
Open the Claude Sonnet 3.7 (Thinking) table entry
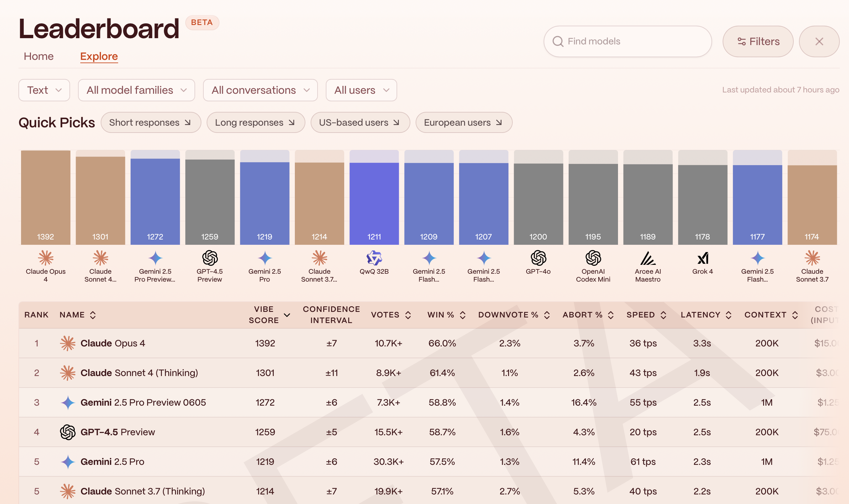tap(143, 491)
